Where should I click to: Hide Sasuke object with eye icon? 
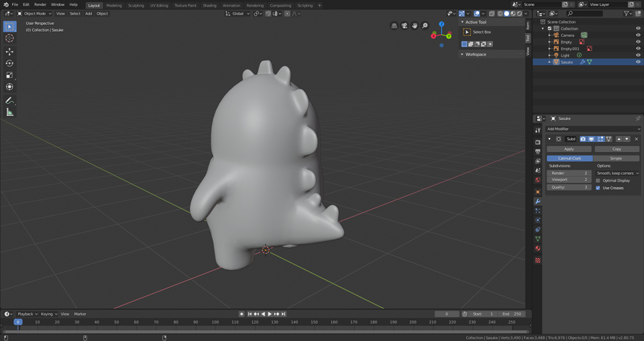(x=638, y=62)
